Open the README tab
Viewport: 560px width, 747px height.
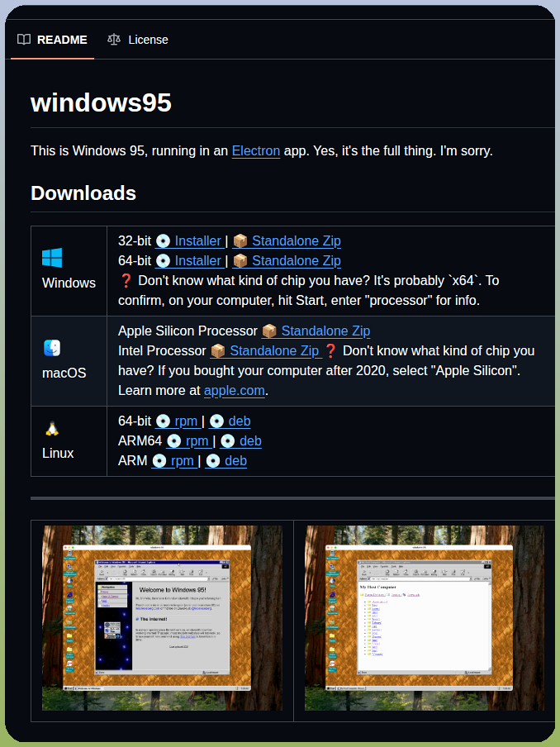pos(52,40)
